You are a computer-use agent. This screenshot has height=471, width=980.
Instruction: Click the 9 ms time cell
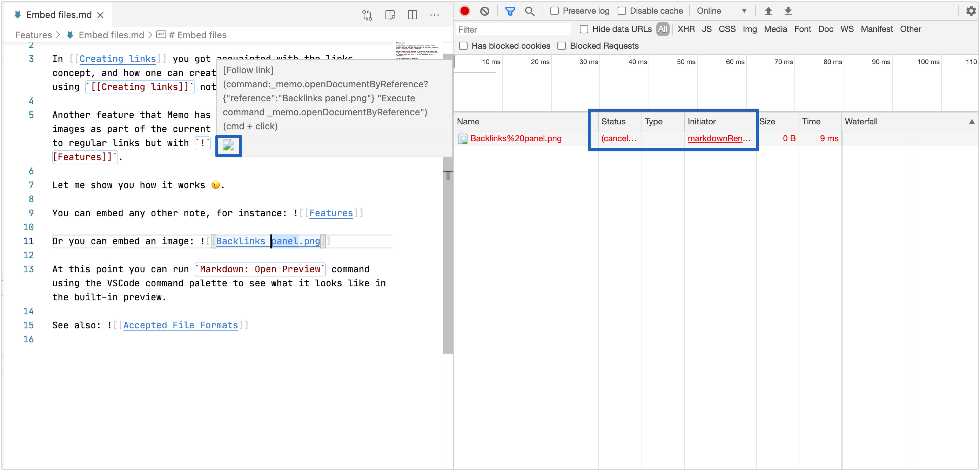coord(829,139)
